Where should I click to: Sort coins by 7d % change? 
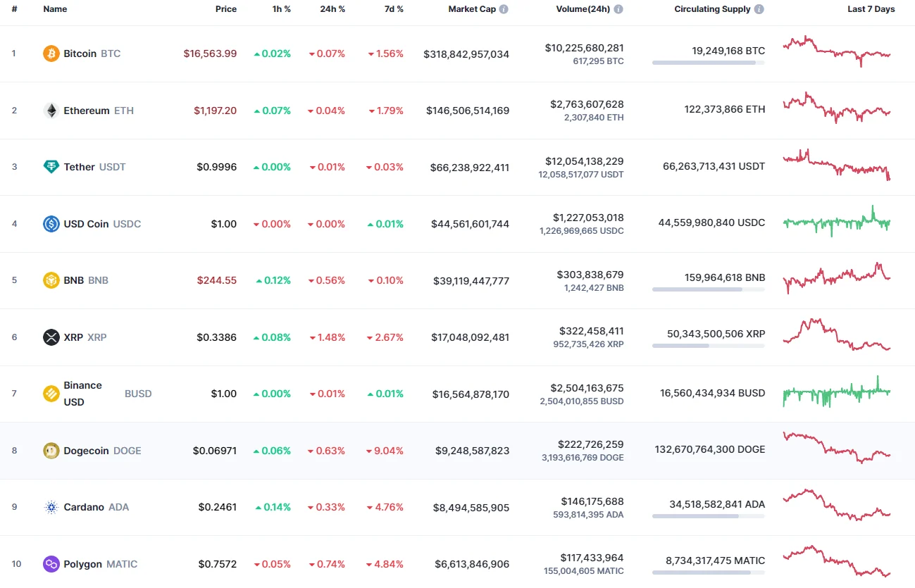pos(394,9)
